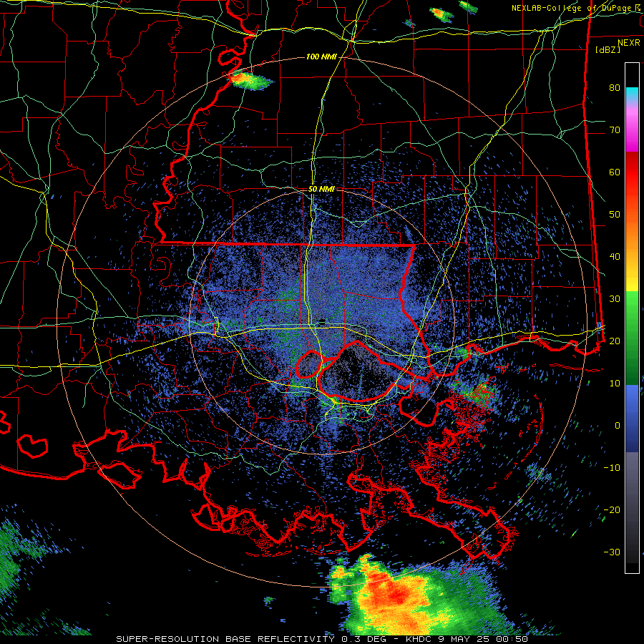
Task: Click the 80 value on dBZ scale
Action: point(615,88)
